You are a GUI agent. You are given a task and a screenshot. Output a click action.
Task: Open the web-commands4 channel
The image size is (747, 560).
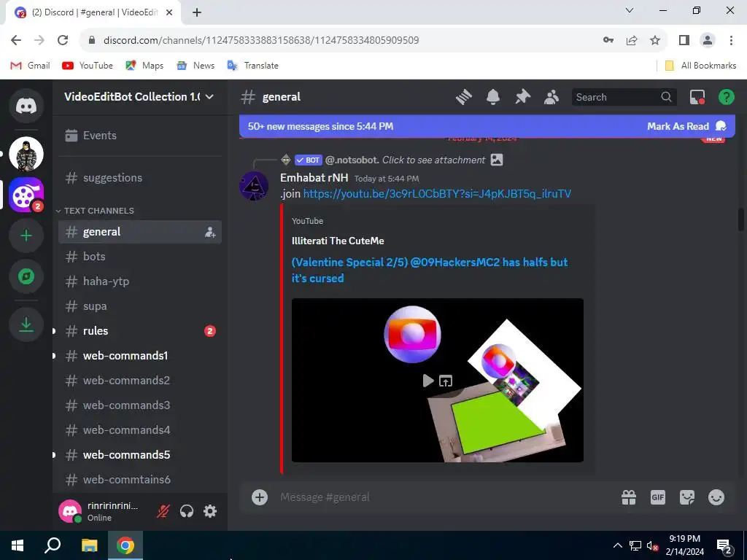pos(139,430)
